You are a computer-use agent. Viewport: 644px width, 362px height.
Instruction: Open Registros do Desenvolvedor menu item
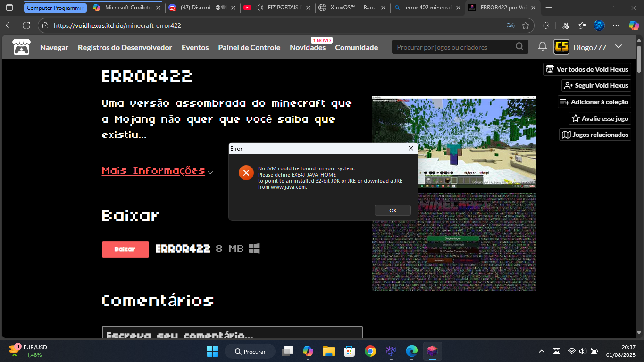[125, 47]
